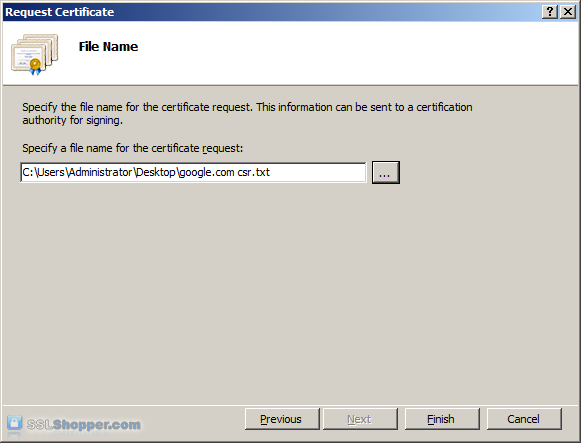581x443 pixels.
Task: Click inside the certificate request file path field
Action: tap(193, 172)
